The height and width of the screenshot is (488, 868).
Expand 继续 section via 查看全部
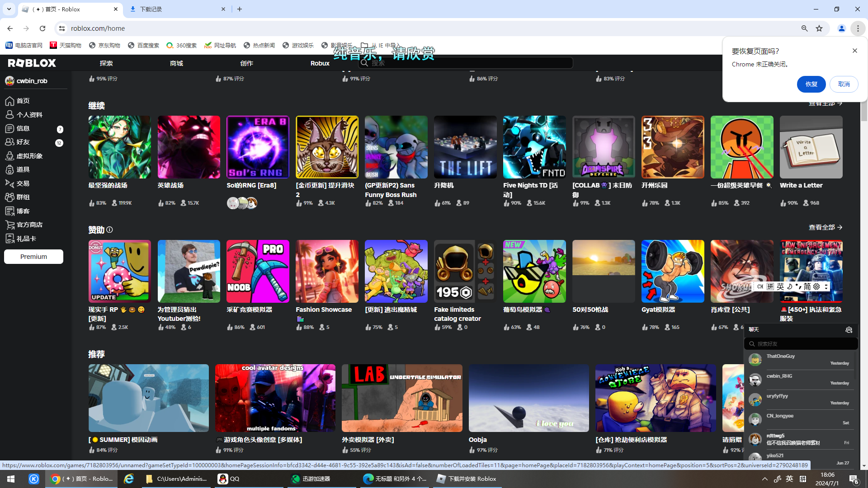click(x=825, y=104)
